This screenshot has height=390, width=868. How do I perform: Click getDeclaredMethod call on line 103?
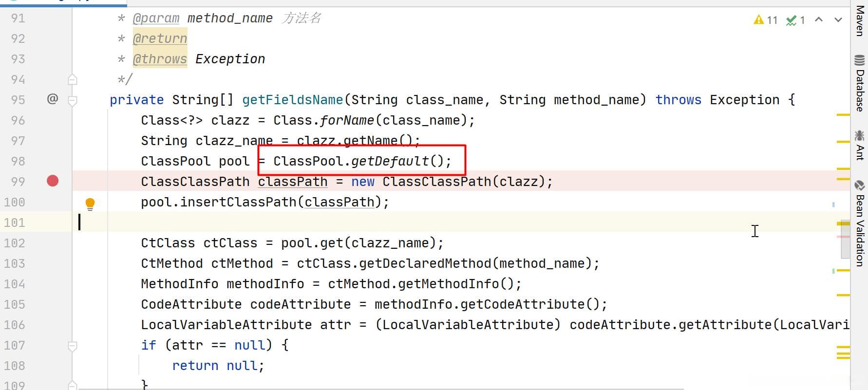pos(425,263)
